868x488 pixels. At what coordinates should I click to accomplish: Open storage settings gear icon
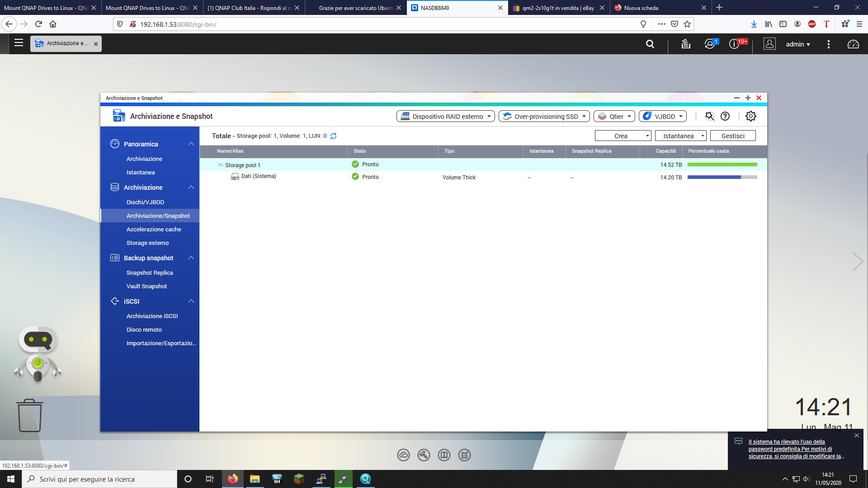750,116
